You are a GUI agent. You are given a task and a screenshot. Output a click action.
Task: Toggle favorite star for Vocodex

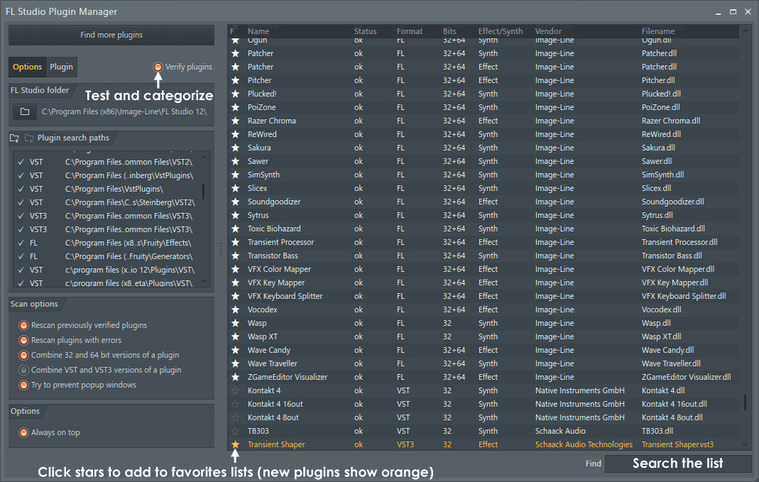coord(235,310)
